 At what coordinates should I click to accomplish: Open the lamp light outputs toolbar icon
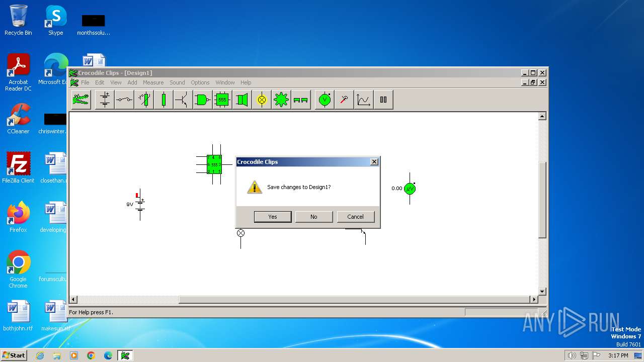(262, 100)
